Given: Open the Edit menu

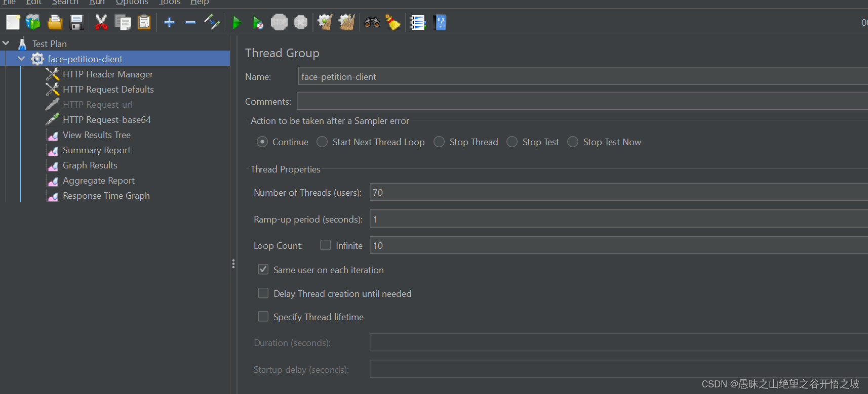Looking at the screenshot, I should 34,3.
